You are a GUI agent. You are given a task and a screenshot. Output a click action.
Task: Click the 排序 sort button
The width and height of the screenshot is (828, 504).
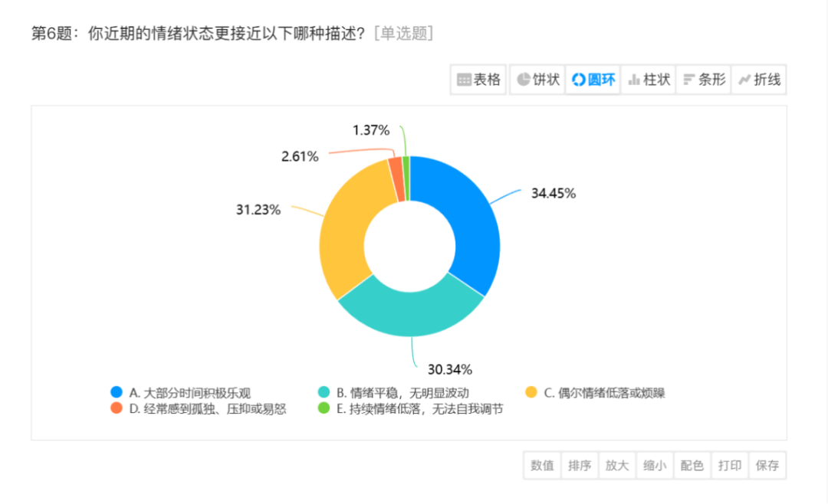pos(580,465)
